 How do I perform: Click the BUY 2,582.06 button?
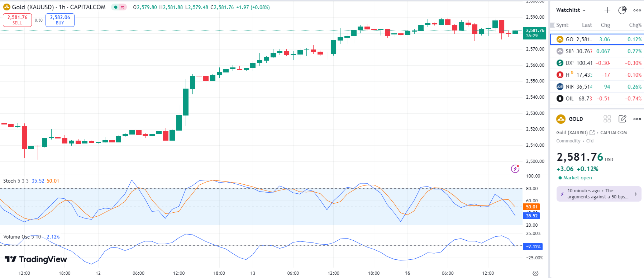coord(60,20)
